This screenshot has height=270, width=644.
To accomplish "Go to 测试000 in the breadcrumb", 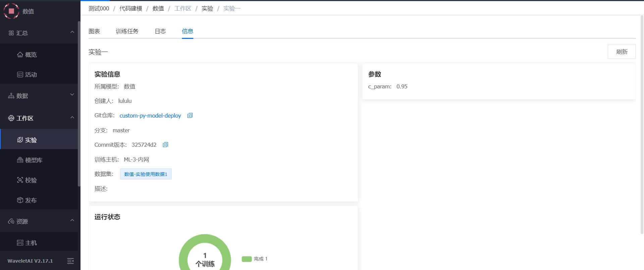I will (99, 8).
